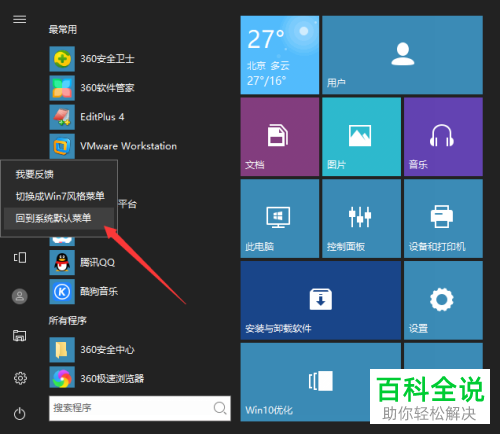The width and height of the screenshot is (500, 434).
Task: Select 回到系统默认菜单 menu entry
Action: [59, 218]
